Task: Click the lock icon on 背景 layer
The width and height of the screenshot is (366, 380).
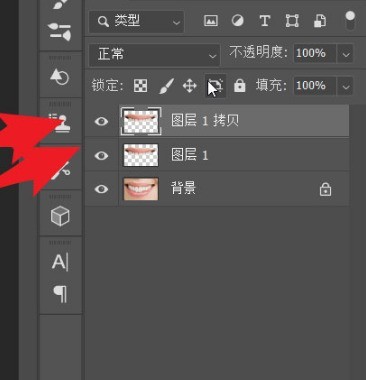Action: (x=325, y=189)
